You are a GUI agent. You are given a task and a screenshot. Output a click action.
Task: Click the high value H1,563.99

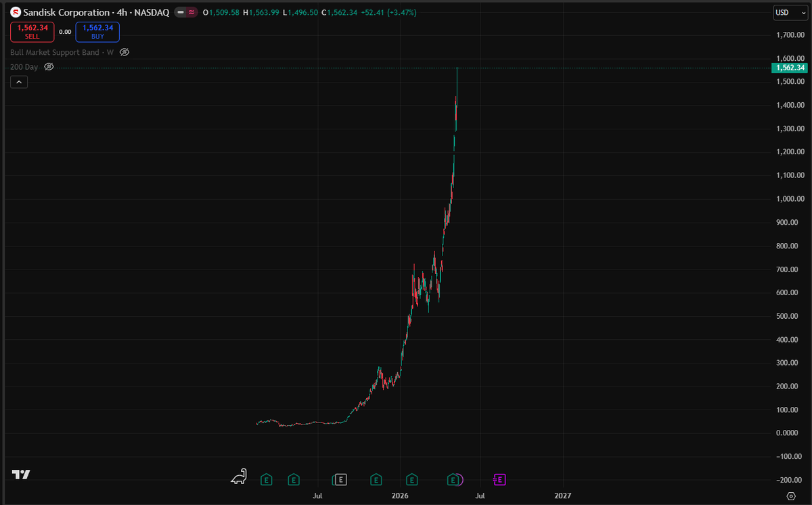pos(263,12)
